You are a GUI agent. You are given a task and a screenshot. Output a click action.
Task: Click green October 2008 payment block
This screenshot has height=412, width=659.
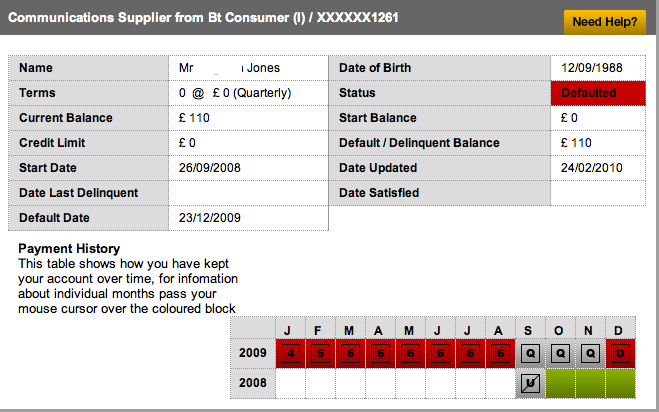click(x=560, y=383)
